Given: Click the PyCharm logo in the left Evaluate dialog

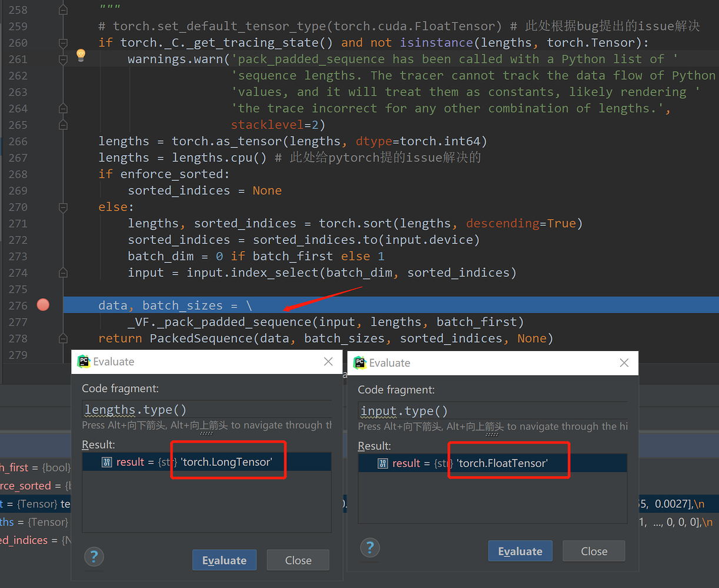Looking at the screenshot, I should tap(83, 362).
